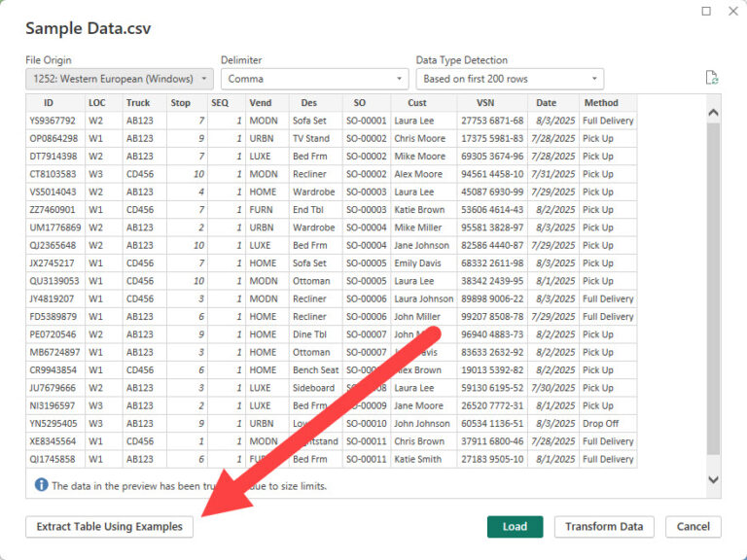Click ID cell QU3139053
Screen dimensions: 747x560
click(54, 281)
